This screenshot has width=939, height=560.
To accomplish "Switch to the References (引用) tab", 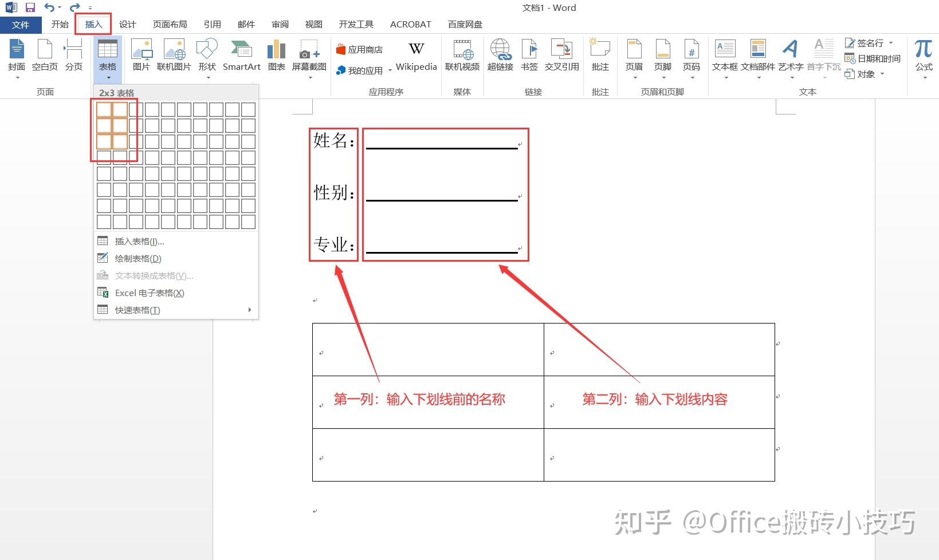I will click(x=212, y=25).
